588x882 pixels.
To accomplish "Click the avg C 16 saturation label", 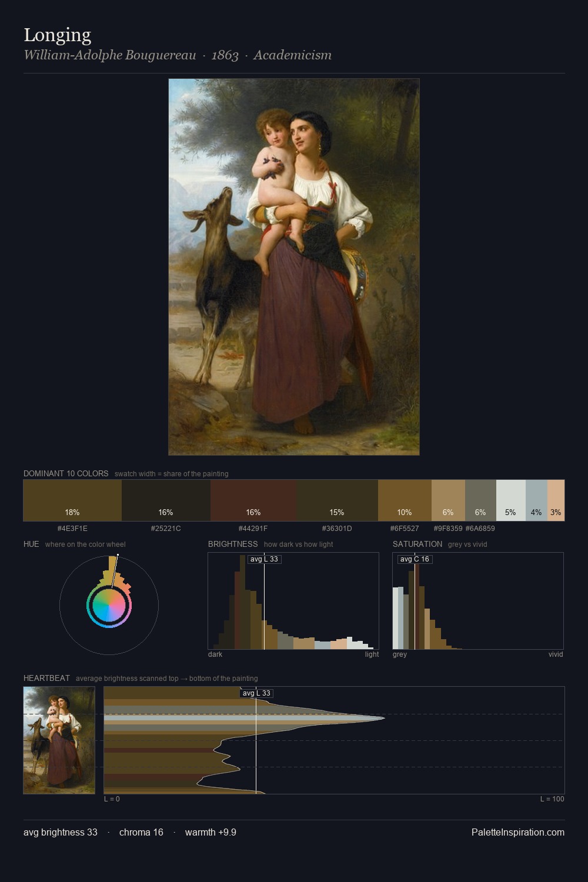I will click(415, 559).
